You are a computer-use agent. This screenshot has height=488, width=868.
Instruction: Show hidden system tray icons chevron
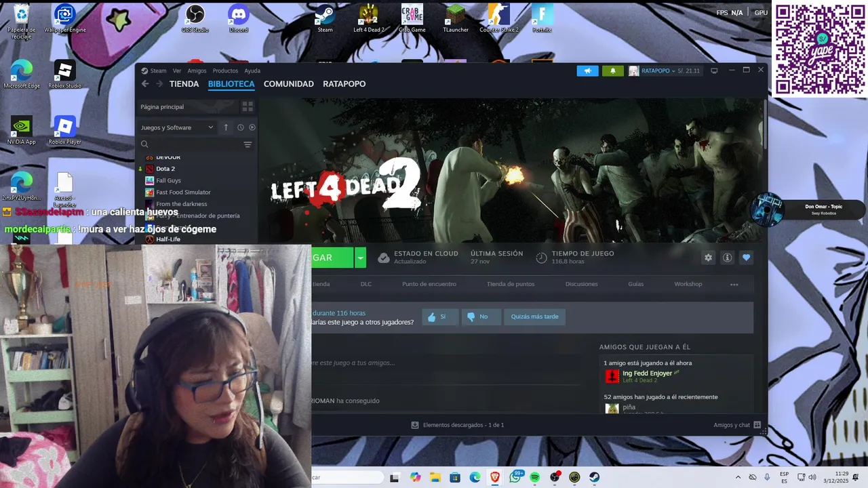coord(738,478)
